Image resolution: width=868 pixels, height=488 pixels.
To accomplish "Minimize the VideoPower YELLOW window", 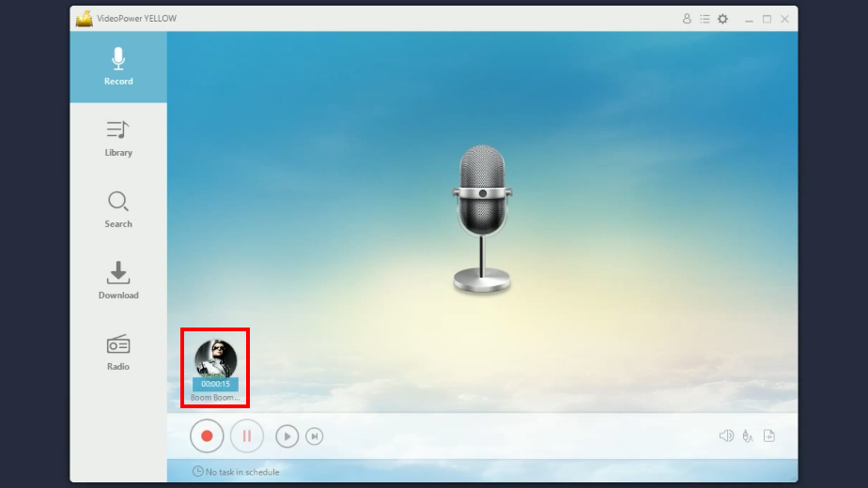I will click(x=749, y=19).
